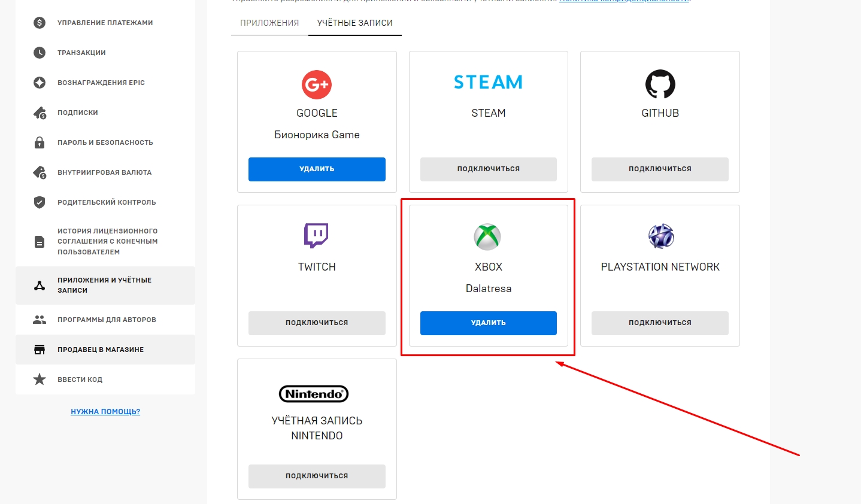The height and width of the screenshot is (504, 861).
Task: Click the Epic rewards badge icon
Action: pos(40,83)
